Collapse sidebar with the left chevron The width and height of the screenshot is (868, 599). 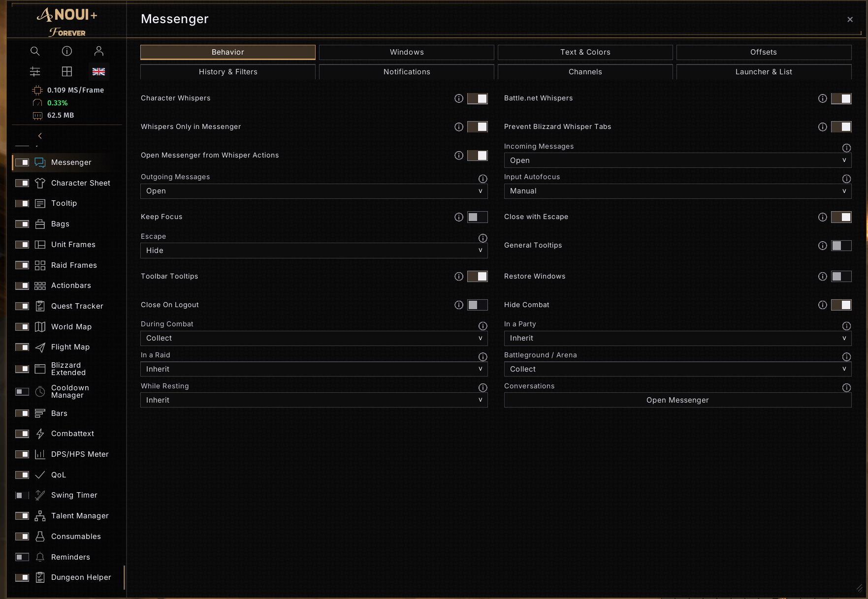pos(40,136)
